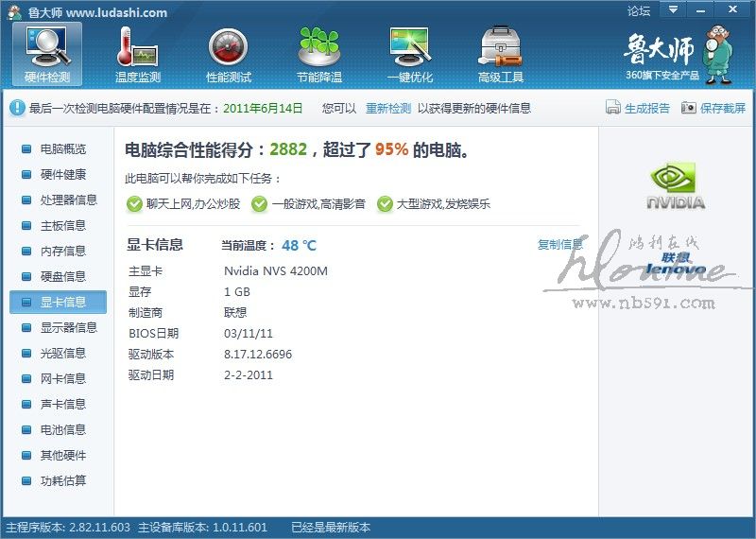Click the title 鲁大师 www.ludashi.com
This screenshot has height=539, width=756.
[97, 12]
